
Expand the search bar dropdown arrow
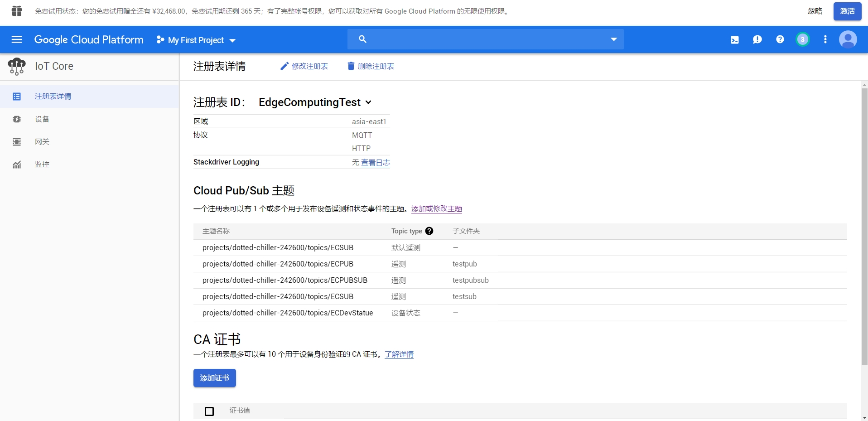613,39
